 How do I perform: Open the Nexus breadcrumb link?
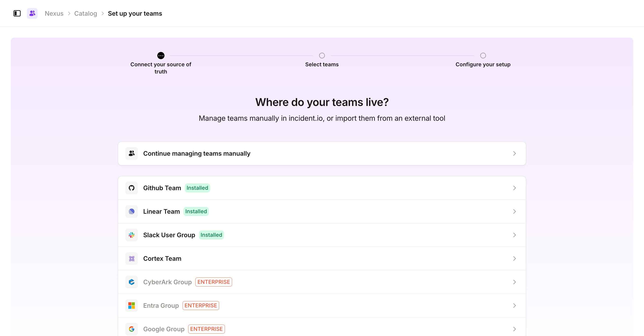[54, 13]
